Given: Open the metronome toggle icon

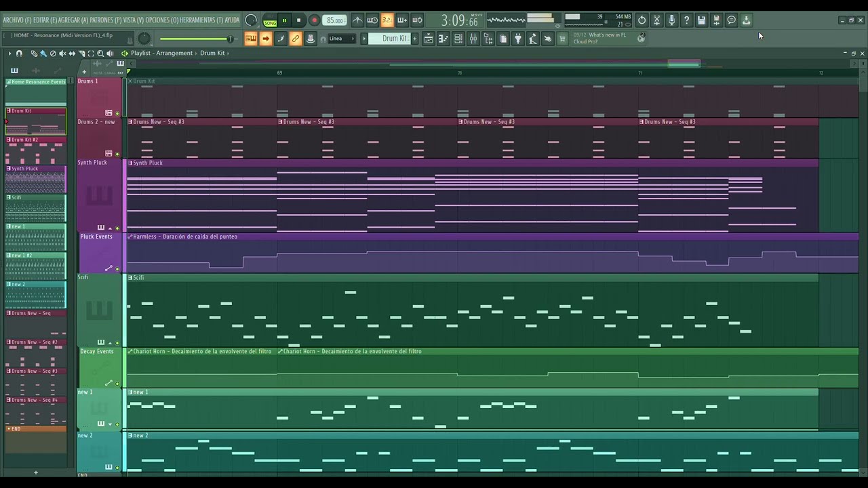Looking at the screenshot, I should 357,20.
